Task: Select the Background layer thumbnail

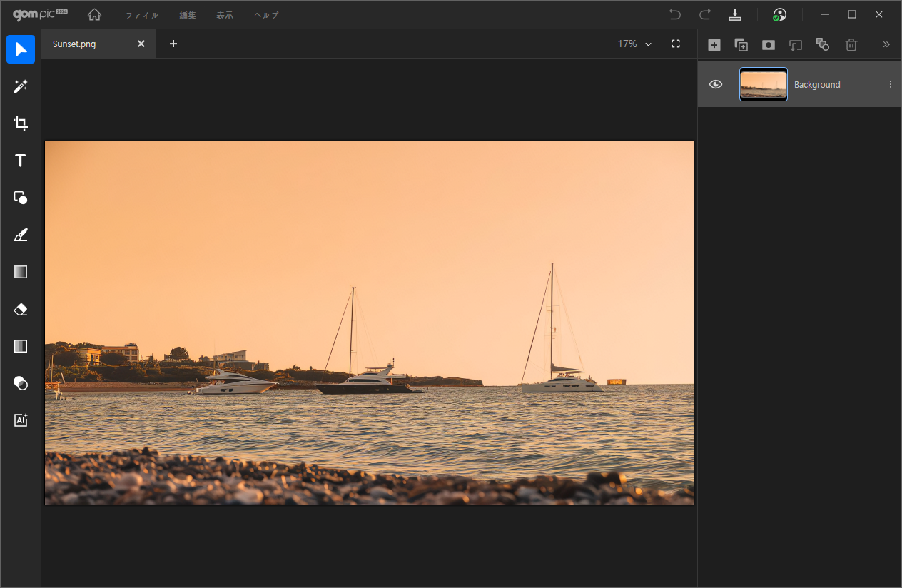Action: (763, 84)
